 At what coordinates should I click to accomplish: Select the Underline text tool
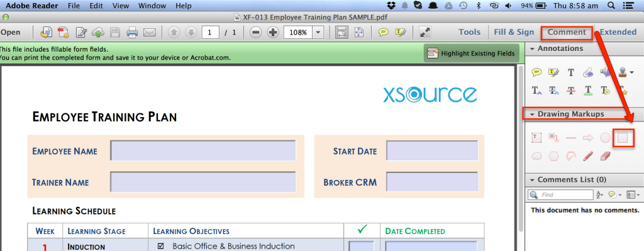588,91
